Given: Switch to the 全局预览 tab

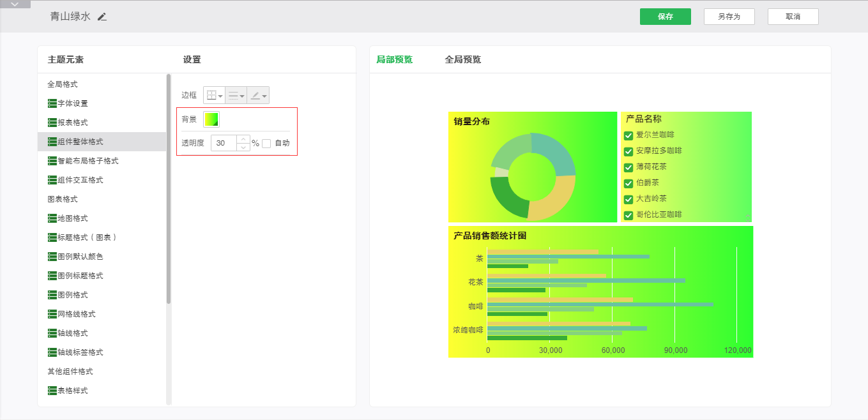Looking at the screenshot, I should click(x=462, y=59).
